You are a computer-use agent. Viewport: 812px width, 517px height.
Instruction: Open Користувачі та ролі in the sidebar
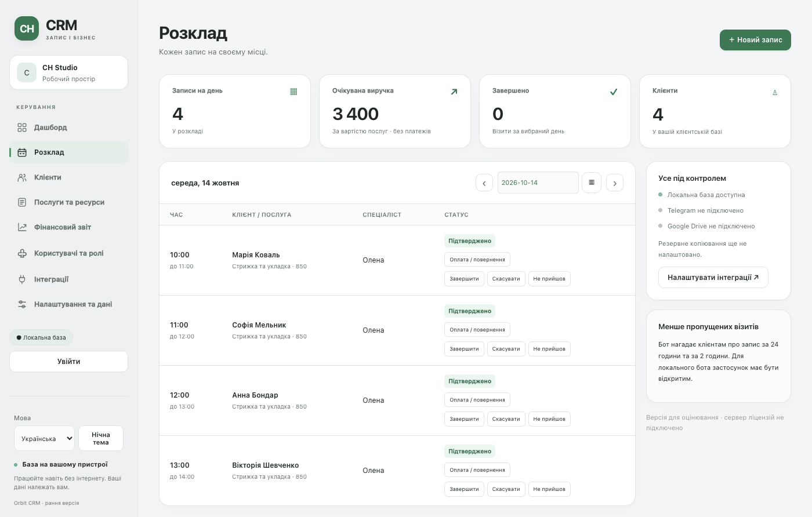click(69, 253)
